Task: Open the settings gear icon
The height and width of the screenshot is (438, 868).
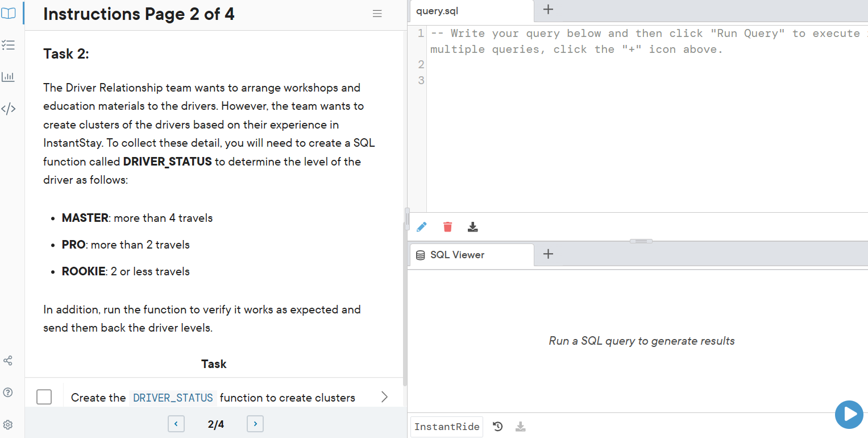Action: point(8,424)
